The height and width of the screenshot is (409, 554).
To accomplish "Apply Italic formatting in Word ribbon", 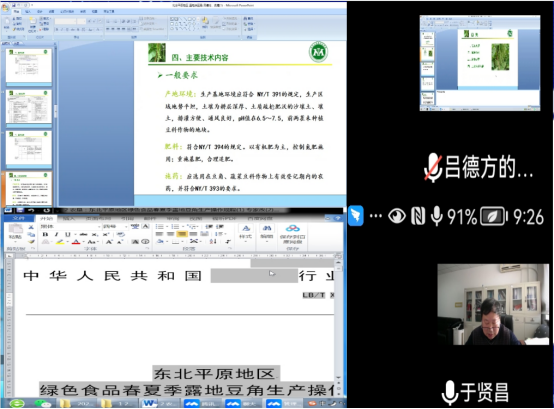I will (x=56, y=235).
